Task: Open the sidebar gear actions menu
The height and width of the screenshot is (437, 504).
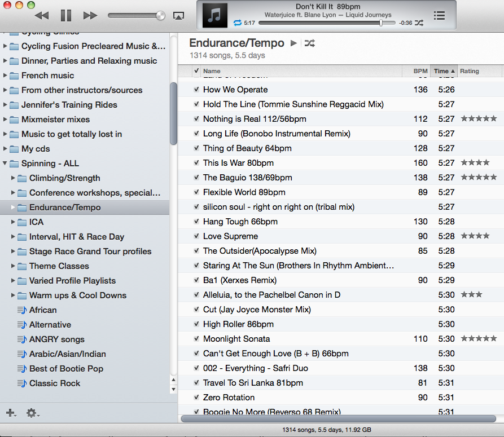Action: (33, 413)
